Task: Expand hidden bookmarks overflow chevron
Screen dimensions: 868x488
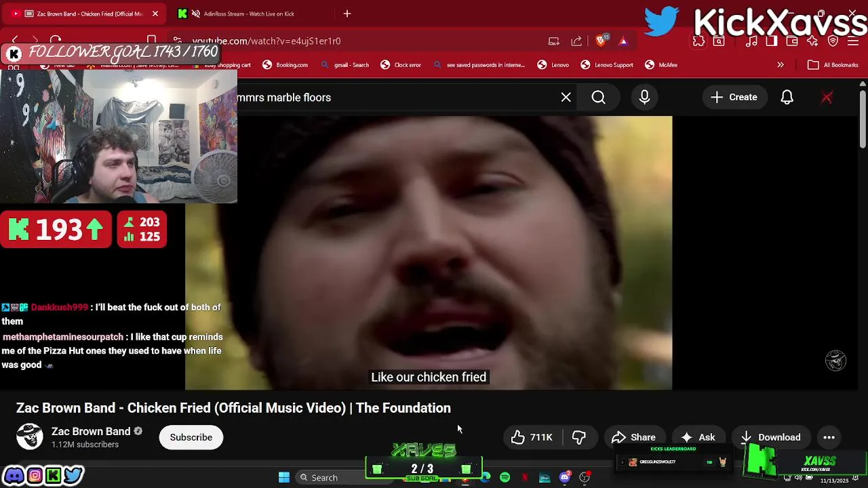Action: tap(781, 65)
